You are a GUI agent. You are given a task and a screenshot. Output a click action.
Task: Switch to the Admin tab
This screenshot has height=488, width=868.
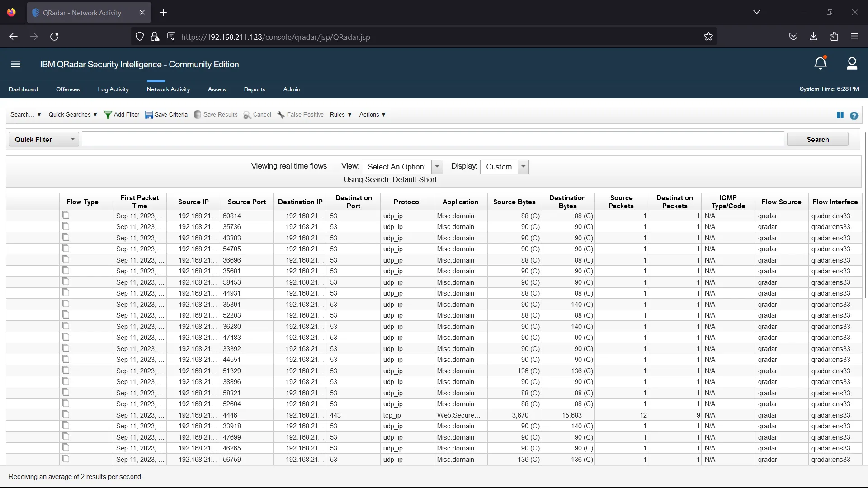[x=292, y=89]
